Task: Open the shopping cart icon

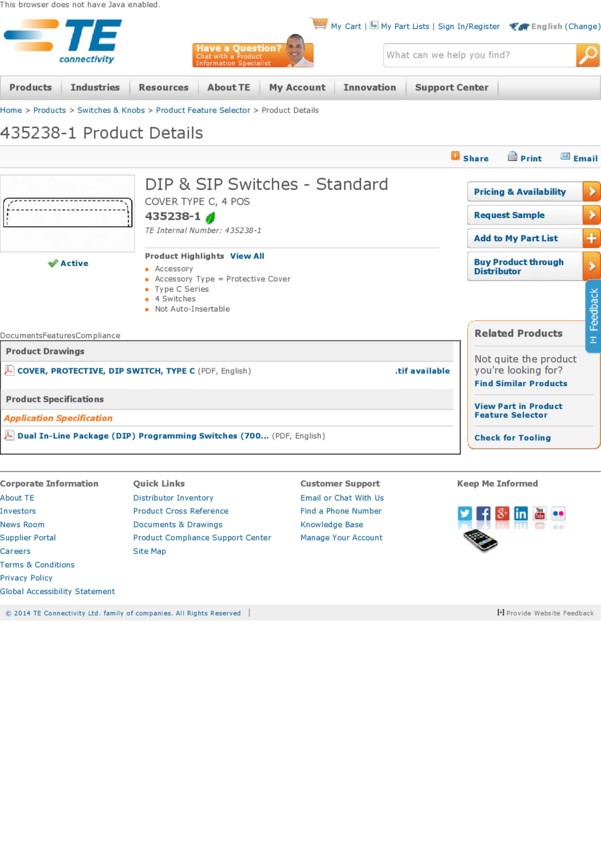Action: (319, 24)
